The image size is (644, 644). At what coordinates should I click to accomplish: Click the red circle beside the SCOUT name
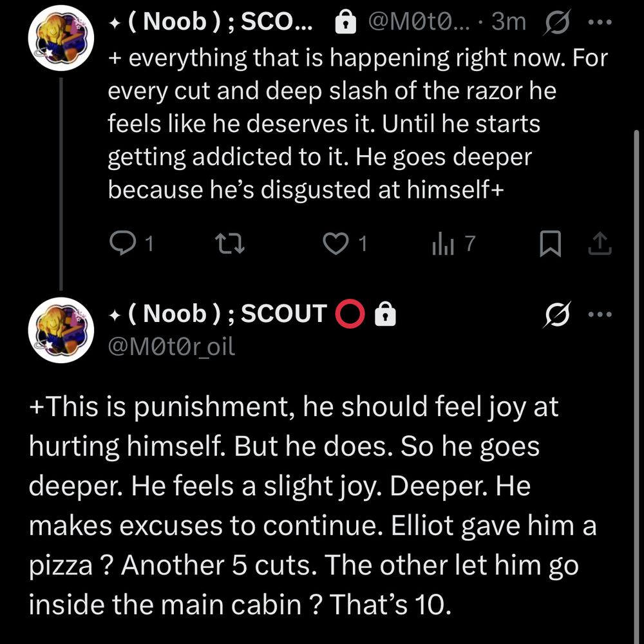(x=351, y=314)
